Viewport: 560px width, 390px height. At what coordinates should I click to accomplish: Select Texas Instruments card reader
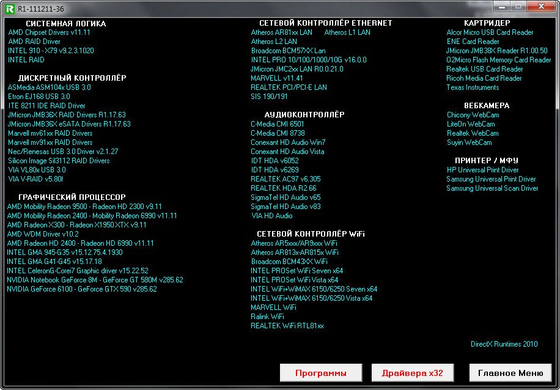click(x=472, y=87)
